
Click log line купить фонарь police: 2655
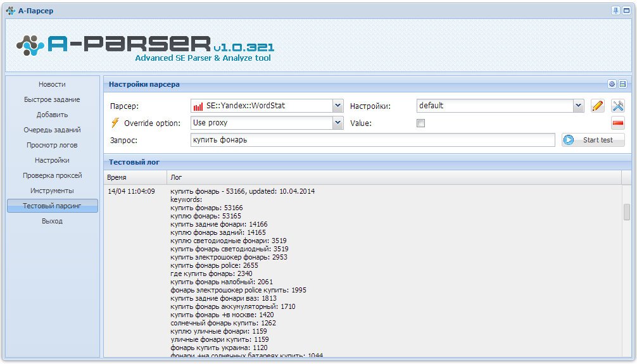click(x=214, y=265)
